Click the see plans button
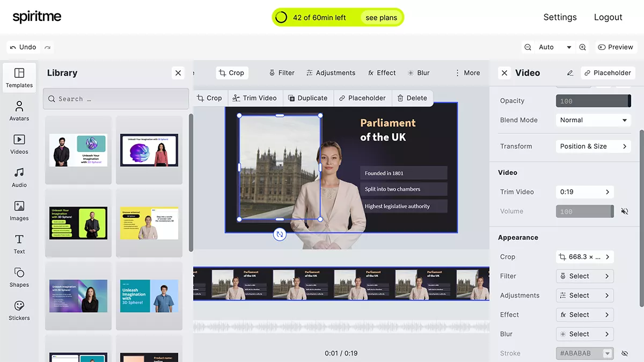 pyautogui.click(x=381, y=18)
